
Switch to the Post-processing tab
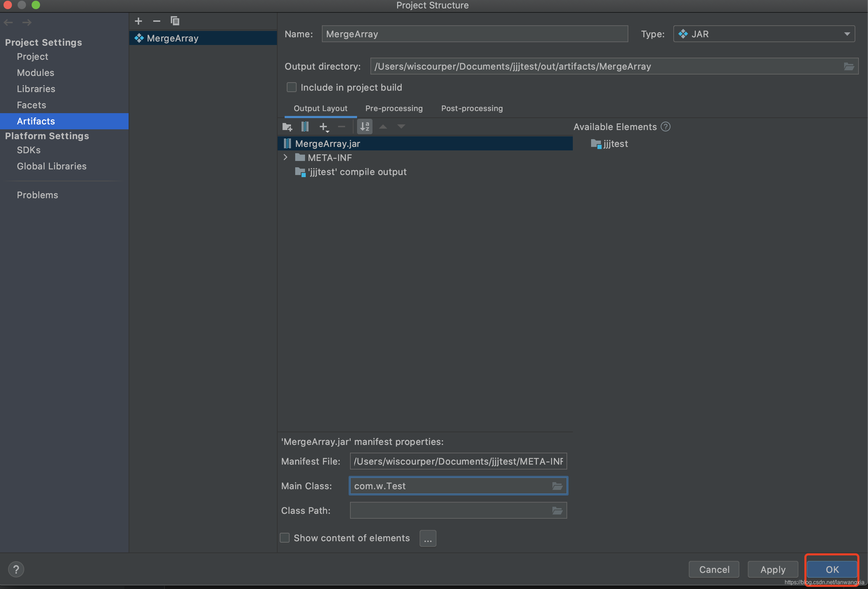tap(472, 108)
